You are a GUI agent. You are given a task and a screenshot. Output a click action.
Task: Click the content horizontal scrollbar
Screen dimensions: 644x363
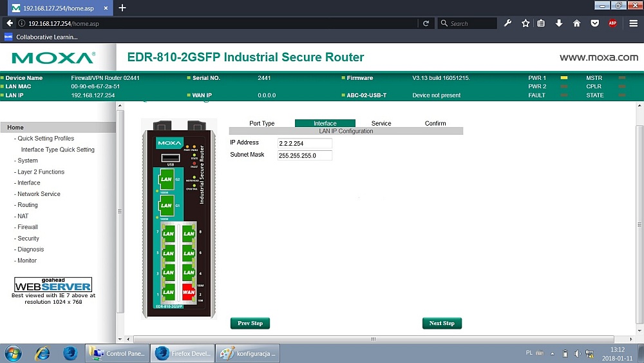click(x=374, y=339)
